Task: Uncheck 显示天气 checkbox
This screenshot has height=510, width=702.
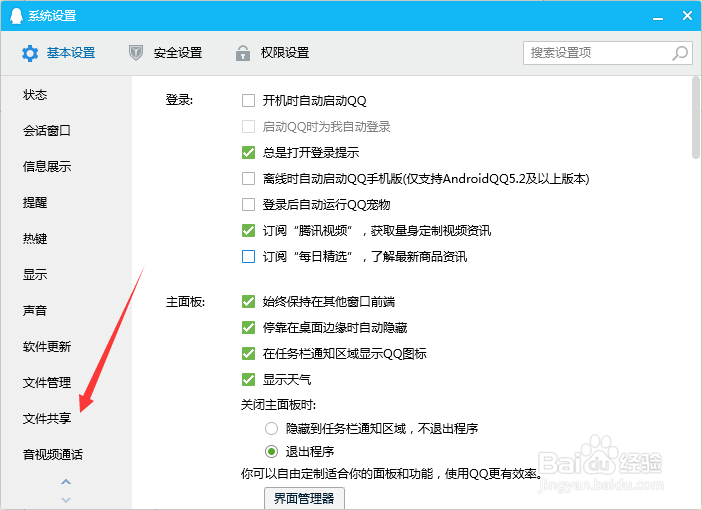Action: tap(248, 379)
